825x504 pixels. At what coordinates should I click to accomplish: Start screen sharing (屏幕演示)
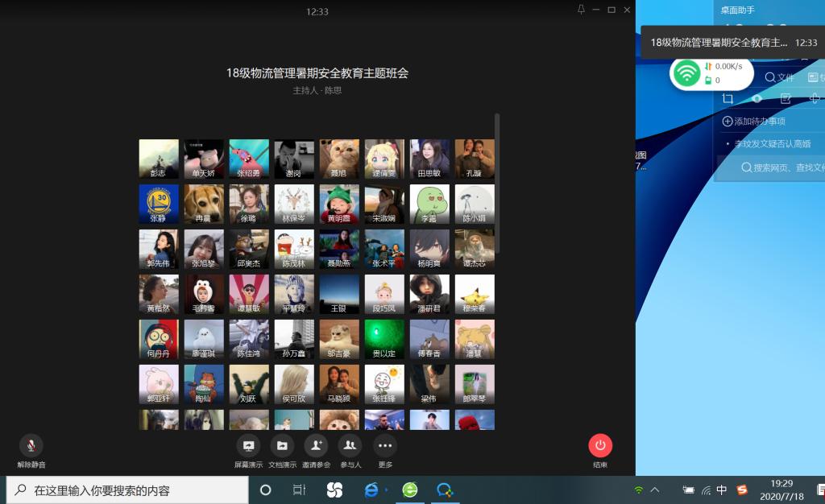click(x=248, y=445)
